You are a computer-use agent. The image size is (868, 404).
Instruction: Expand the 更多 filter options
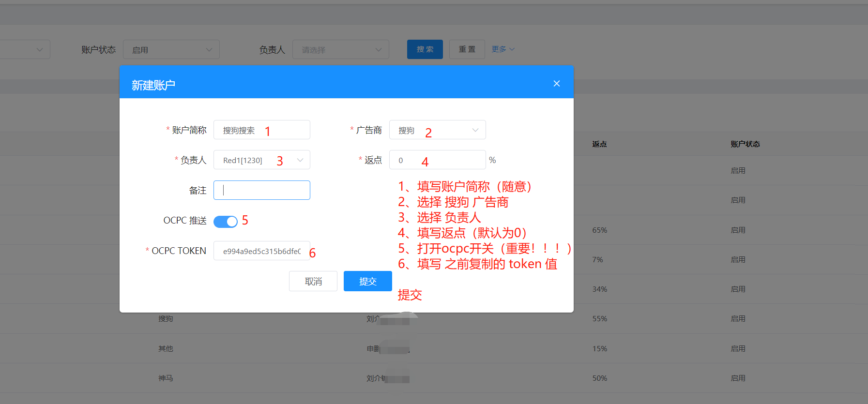[x=503, y=49]
